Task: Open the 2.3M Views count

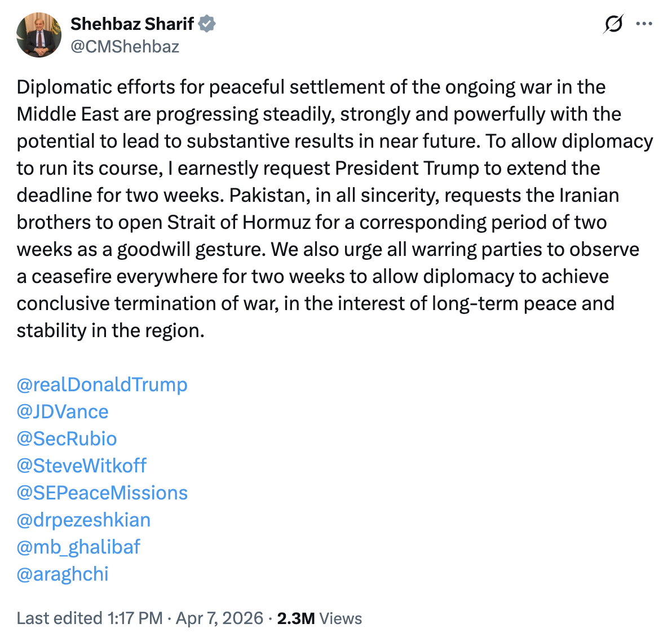Action: (319, 618)
